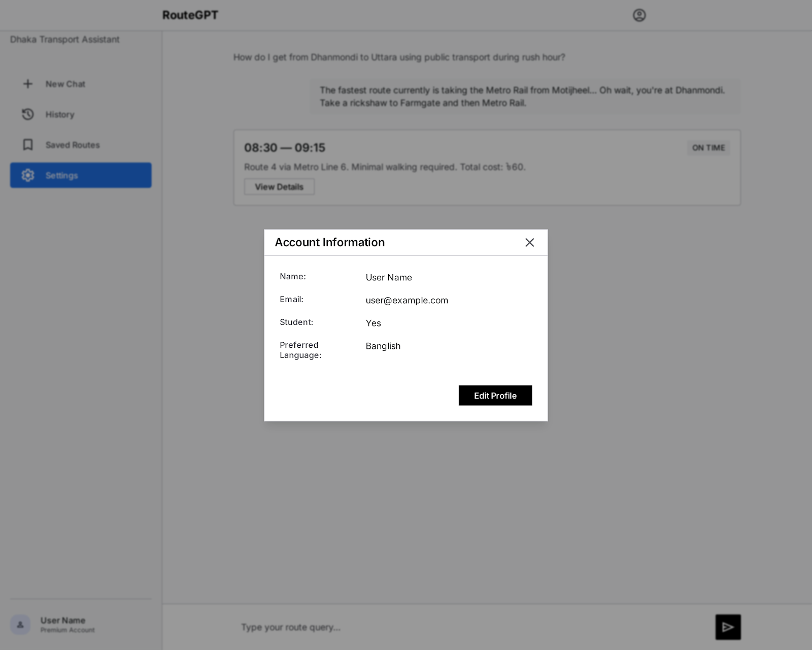Click the Premium Account label
The image size is (812, 650).
(x=67, y=630)
